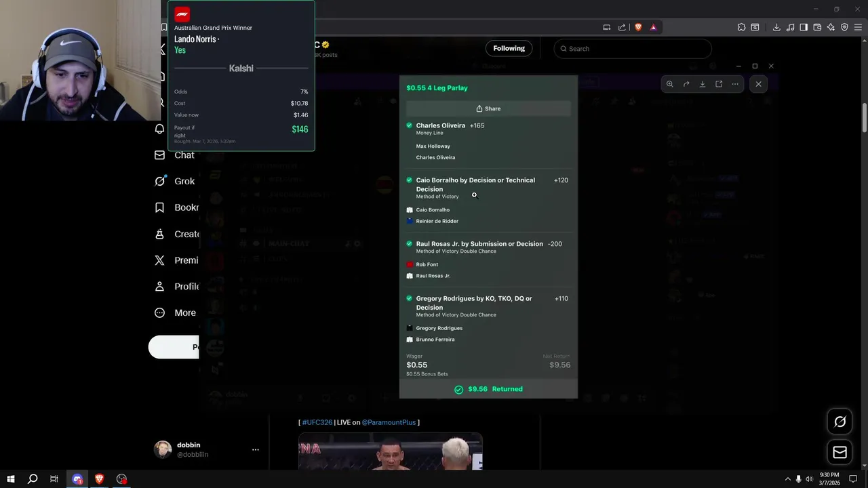The image size is (868, 488).
Task: Open the floating Grok button
Action: coord(840,422)
